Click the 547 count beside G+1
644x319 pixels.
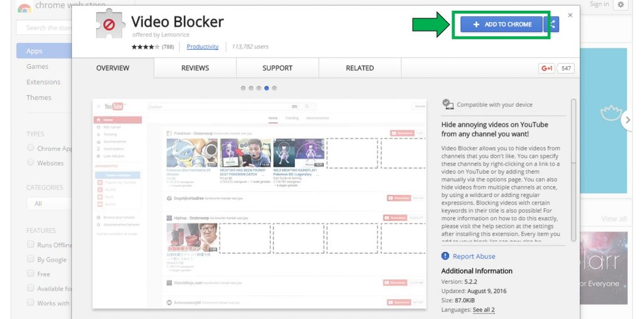click(x=566, y=68)
